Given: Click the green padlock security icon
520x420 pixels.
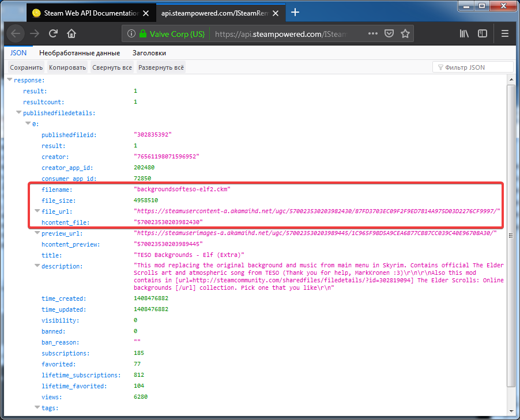Looking at the screenshot, I should click(143, 33).
